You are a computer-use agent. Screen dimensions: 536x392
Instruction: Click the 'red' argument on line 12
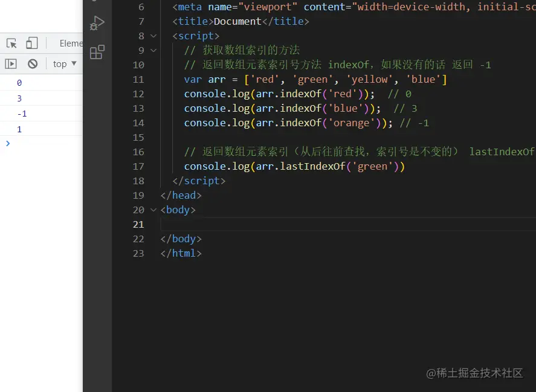343,94
